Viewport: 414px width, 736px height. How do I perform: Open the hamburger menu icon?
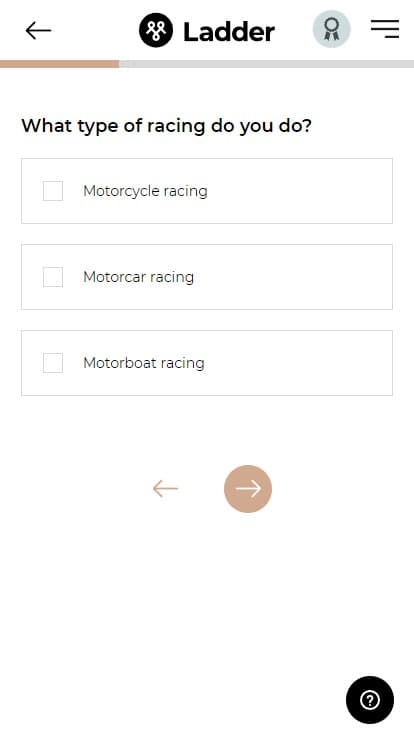pyautogui.click(x=385, y=29)
